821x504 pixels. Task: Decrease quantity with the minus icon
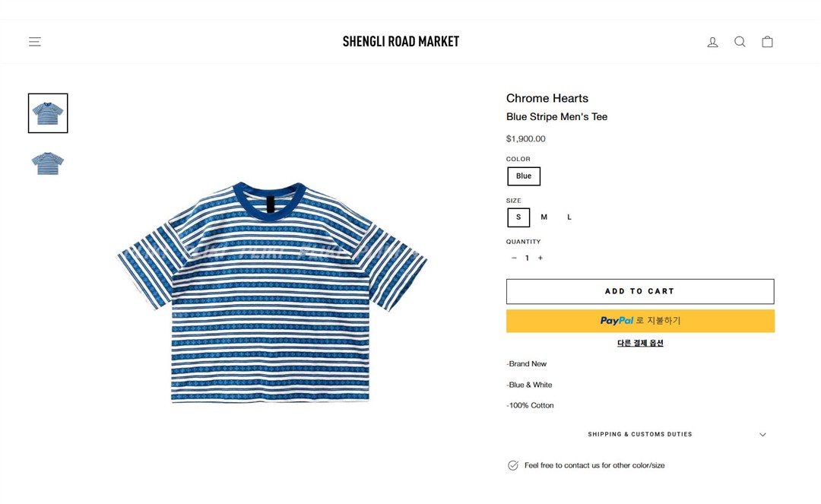(x=514, y=258)
